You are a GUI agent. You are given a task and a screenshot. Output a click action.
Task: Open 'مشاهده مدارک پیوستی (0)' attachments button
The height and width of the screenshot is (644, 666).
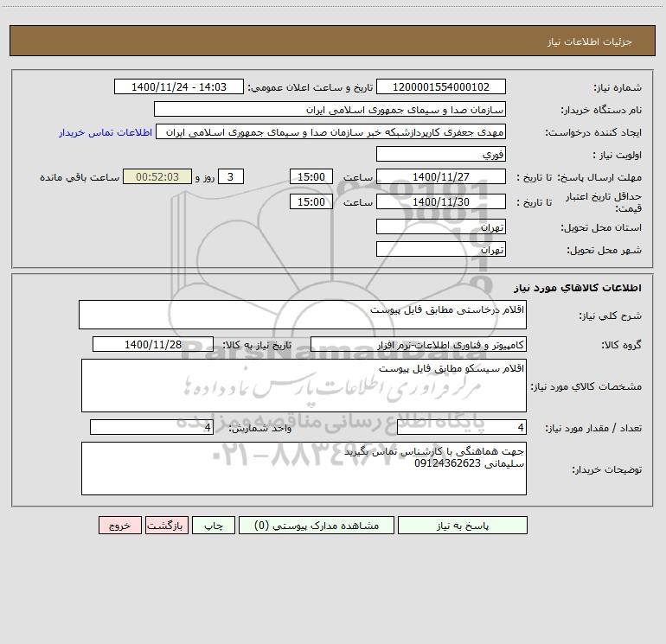pyautogui.click(x=317, y=526)
